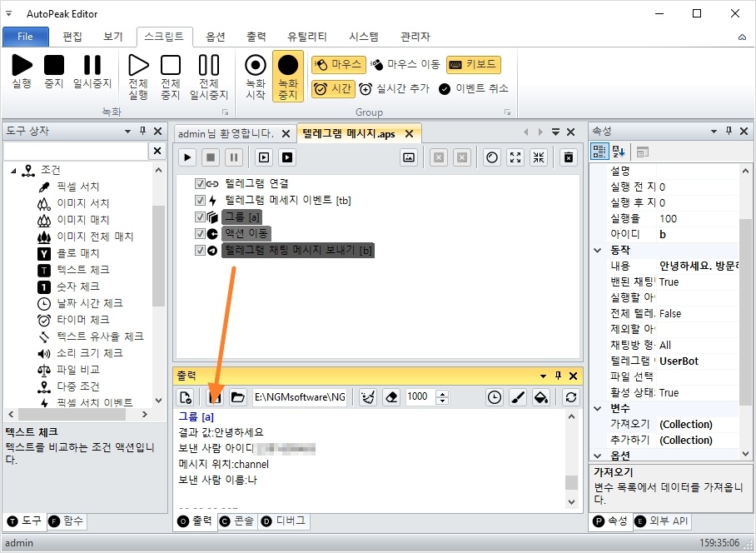This screenshot has width=756, height=553.
Task: Switch to 옵션 ribbon tab
Action: [x=216, y=37]
